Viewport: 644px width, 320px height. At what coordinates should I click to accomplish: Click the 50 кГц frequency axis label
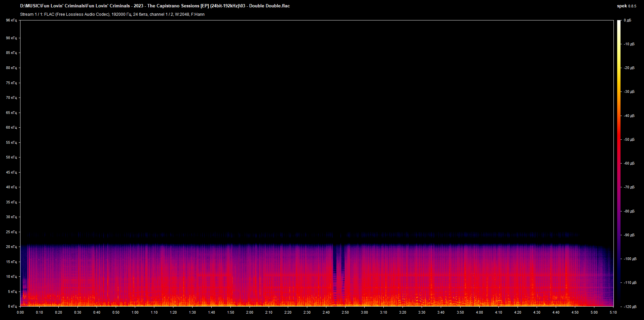tap(11, 157)
